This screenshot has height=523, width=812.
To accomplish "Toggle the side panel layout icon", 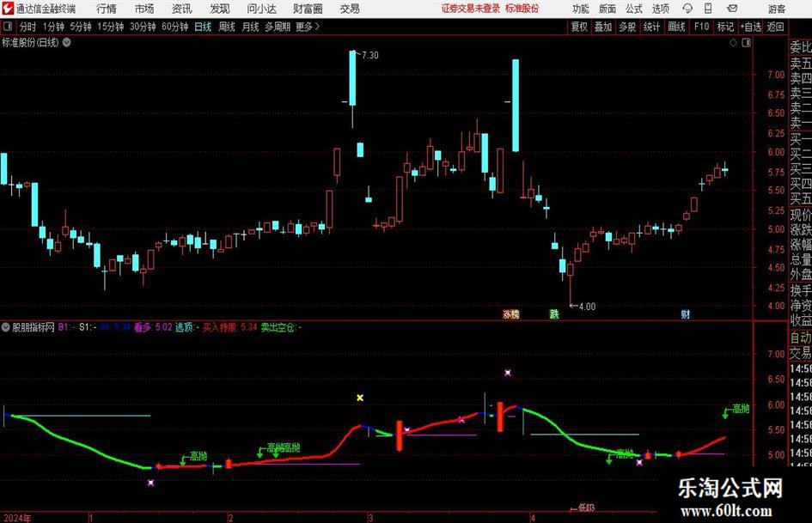I will [746, 43].
